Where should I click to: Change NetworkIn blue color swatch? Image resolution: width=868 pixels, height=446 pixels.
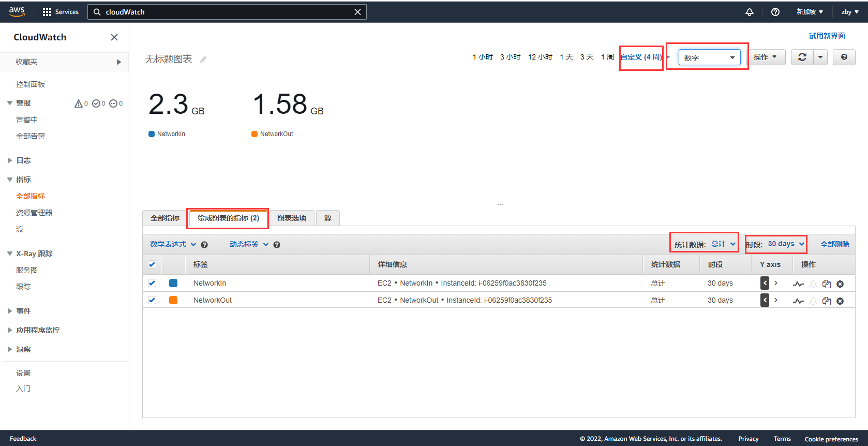click(173, 283)
